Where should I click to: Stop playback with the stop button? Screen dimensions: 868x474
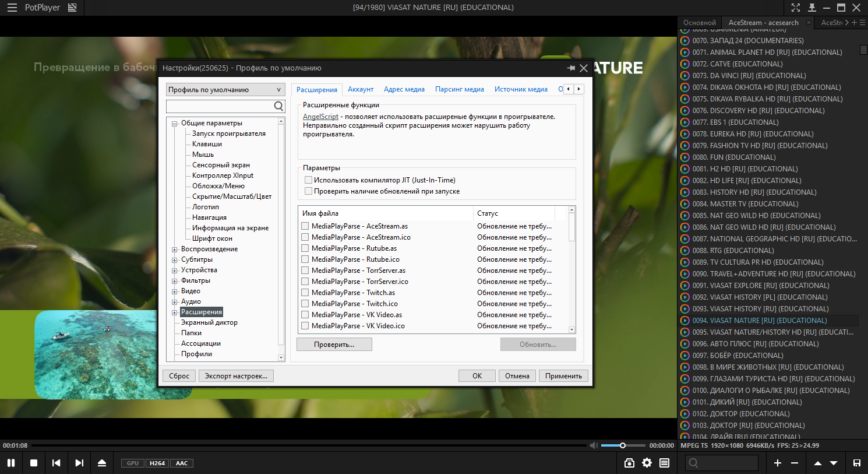pyautogui.click(x=34, y=463)
